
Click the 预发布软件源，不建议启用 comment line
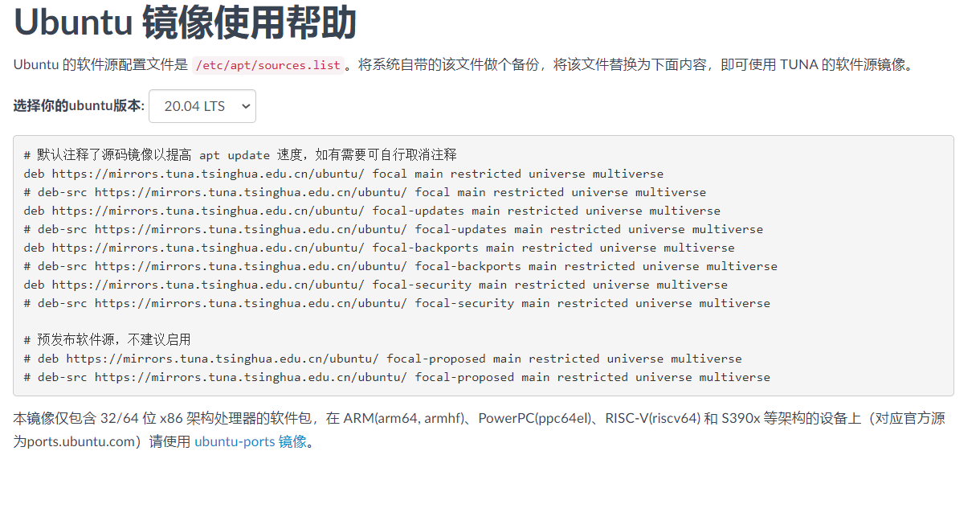point(108,340)
